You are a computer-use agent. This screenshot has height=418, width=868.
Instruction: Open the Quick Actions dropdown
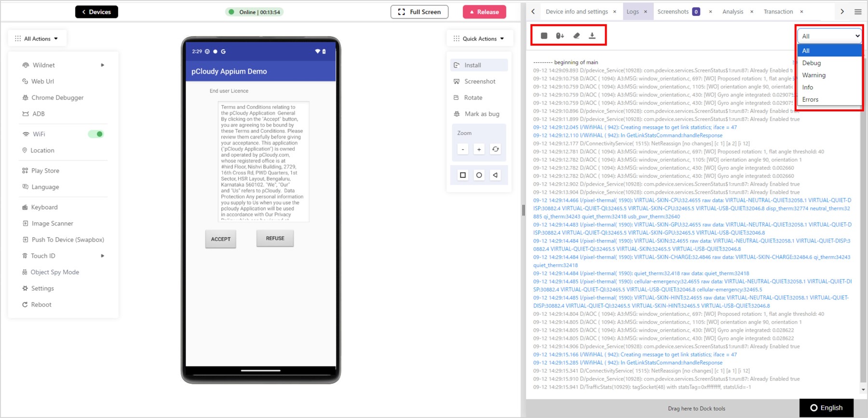[x=479, y=39]
